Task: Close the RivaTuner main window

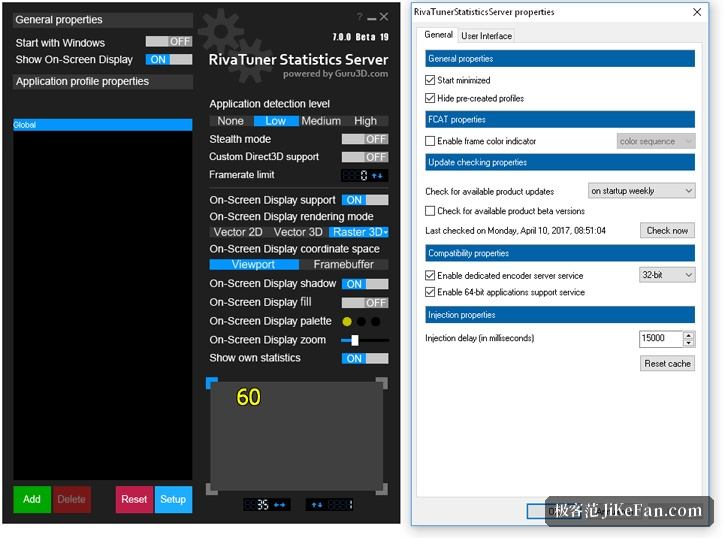Action: pos(384,17)
